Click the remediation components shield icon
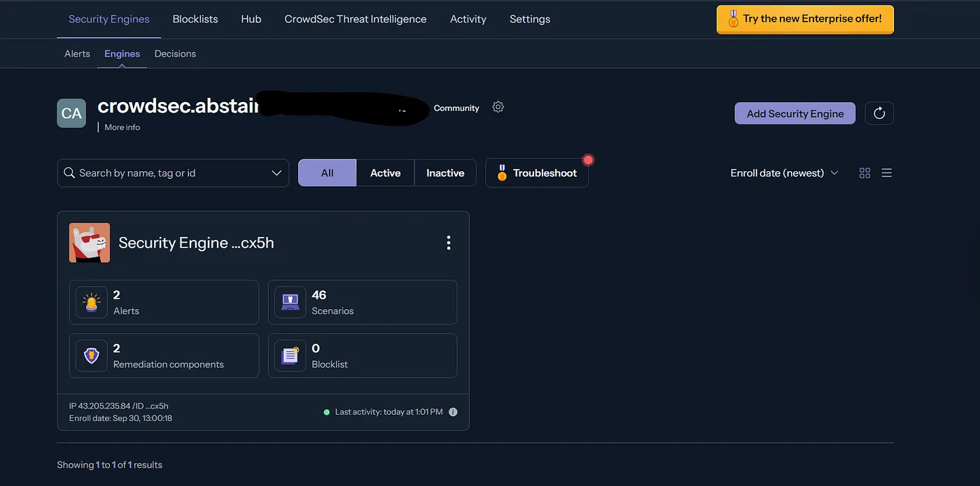Image resolution: width=980 pixels, height=486 pixels. [92, 355]
